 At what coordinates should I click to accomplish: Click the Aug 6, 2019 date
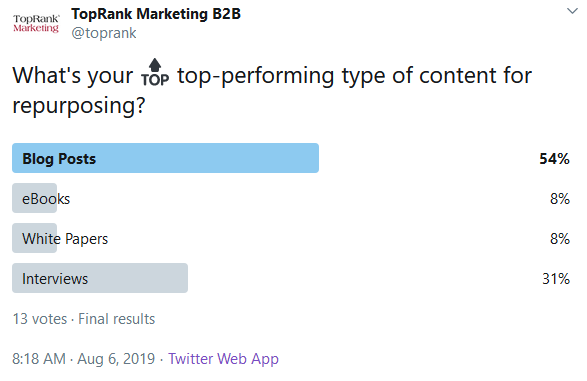point(116,359)
